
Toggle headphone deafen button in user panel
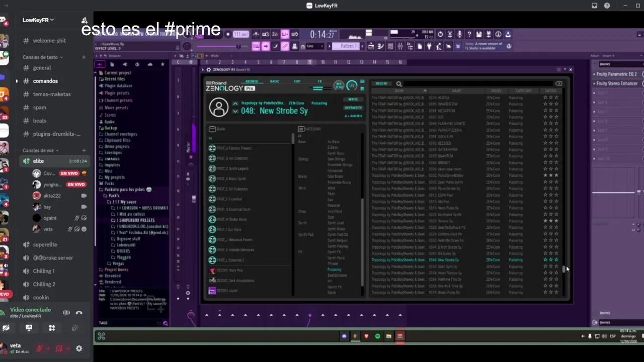(59, 348)
